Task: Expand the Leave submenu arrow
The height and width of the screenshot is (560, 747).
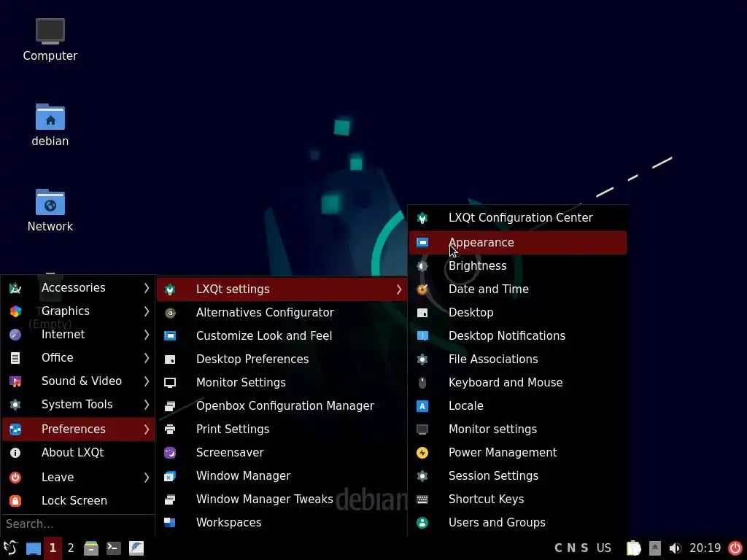Action: point(146,478)
